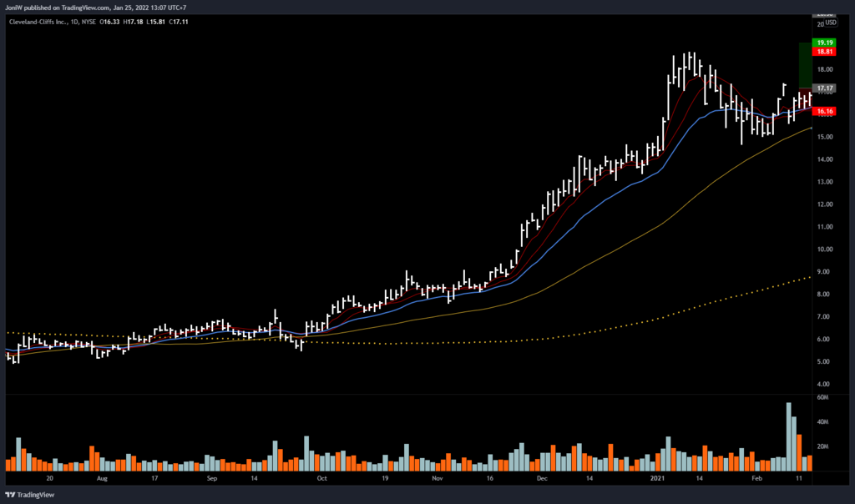Click the Oct label on the time axis
855x504 pixels.
tap(321, 480)
